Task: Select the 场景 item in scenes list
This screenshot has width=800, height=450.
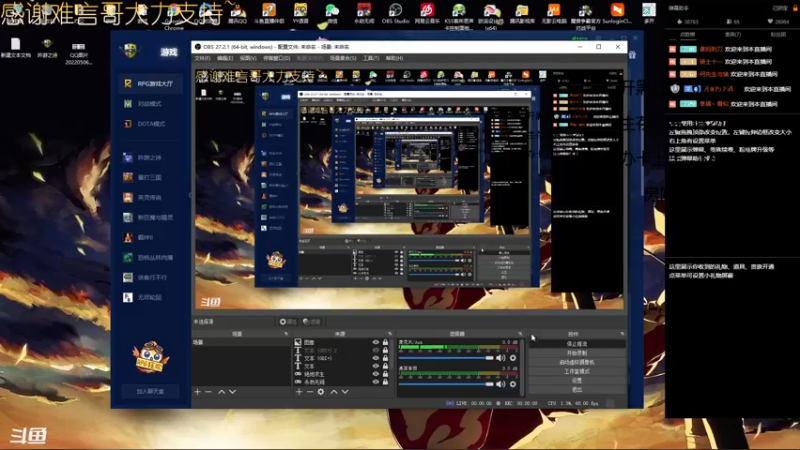Action: (x=241, y=342)
